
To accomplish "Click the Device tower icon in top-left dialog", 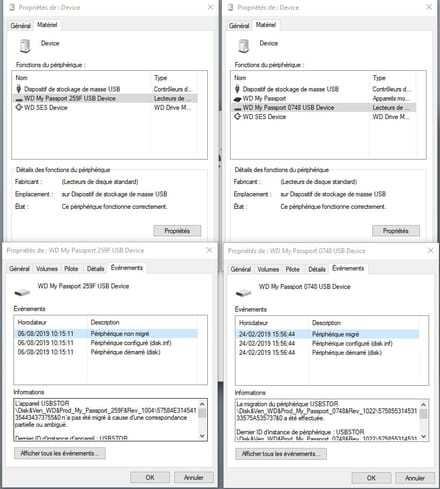I will point(25,45).
